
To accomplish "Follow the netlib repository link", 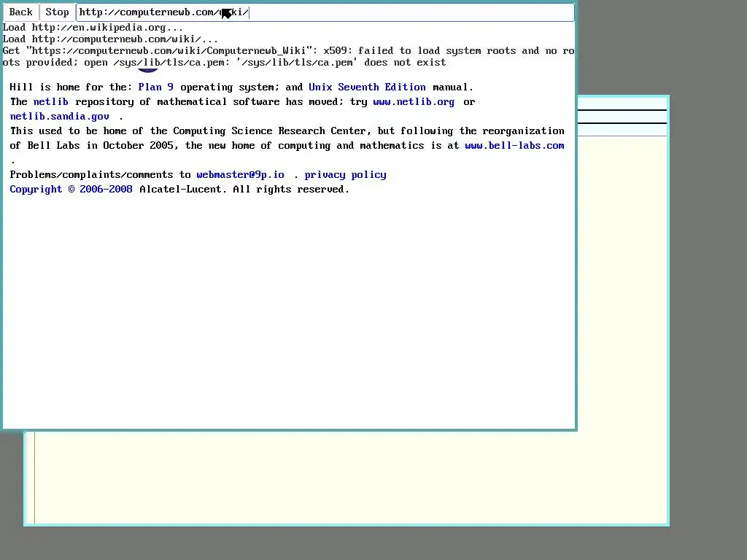I will pos(51,102).
